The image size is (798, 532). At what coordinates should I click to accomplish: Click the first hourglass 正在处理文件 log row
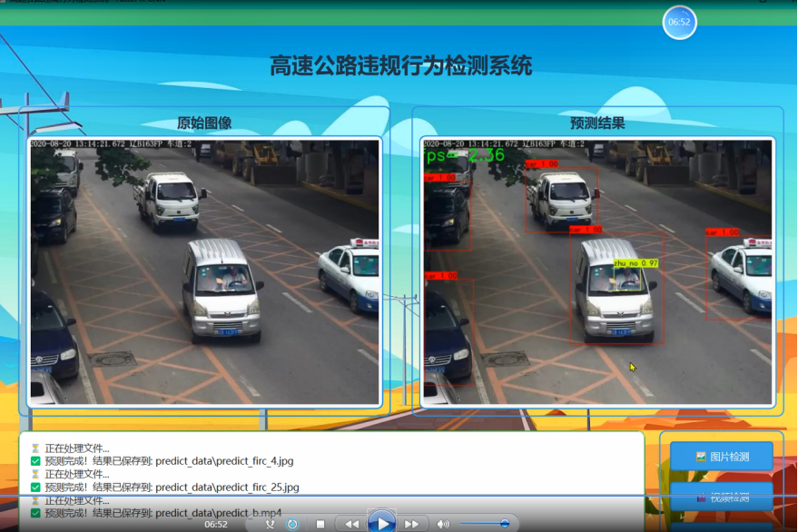point(71,448)
